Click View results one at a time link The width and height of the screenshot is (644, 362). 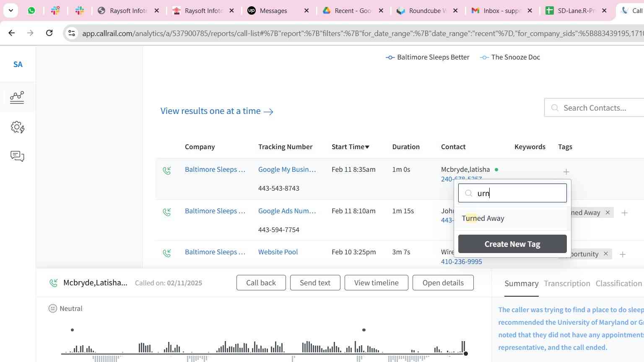click(217, 111)
